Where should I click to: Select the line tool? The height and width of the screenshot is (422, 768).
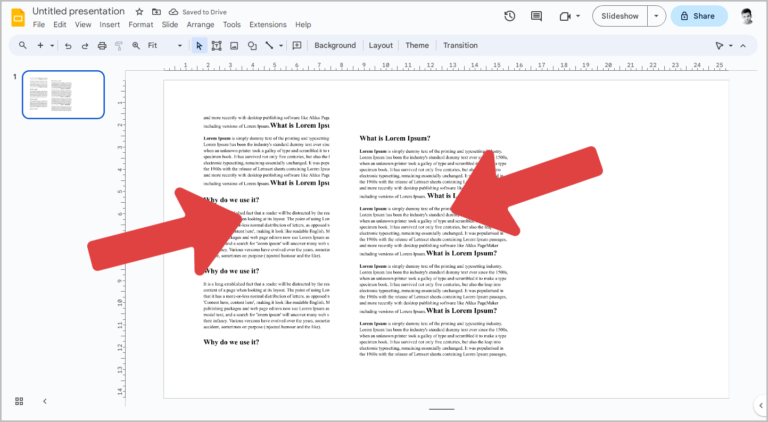[x=269, y=45]
